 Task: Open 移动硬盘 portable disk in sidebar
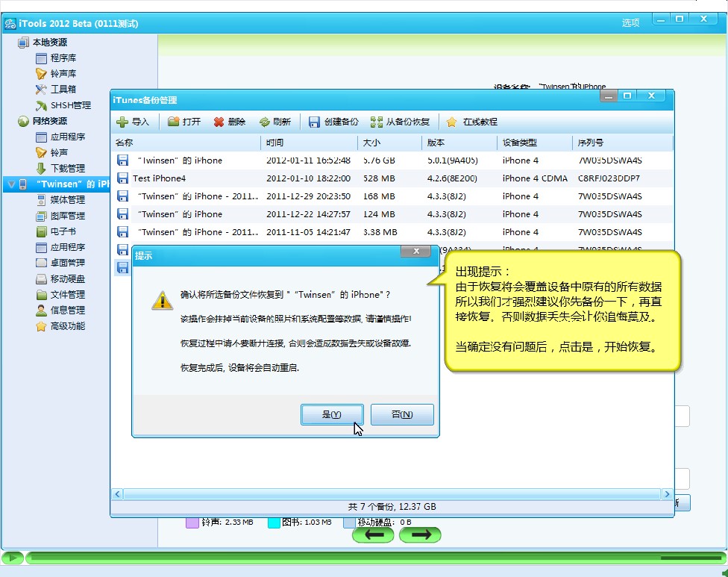(60, 278)
